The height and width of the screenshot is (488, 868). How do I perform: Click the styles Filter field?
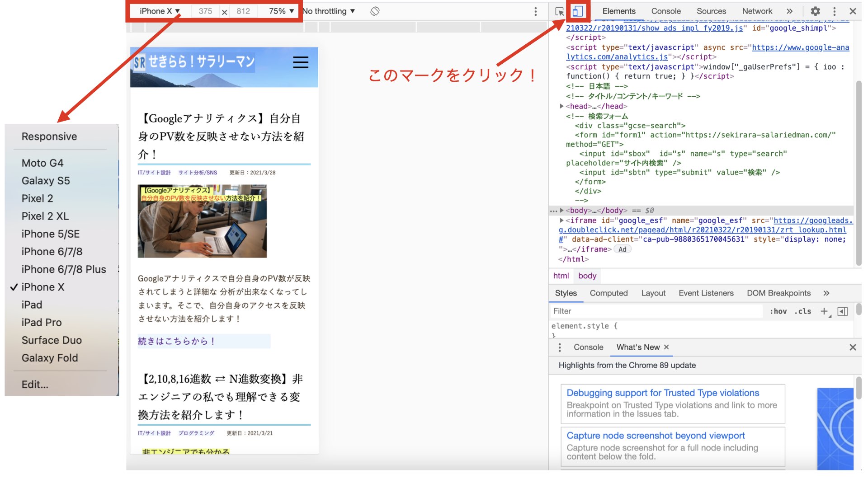pyautogui.click(x=657, y=311)
